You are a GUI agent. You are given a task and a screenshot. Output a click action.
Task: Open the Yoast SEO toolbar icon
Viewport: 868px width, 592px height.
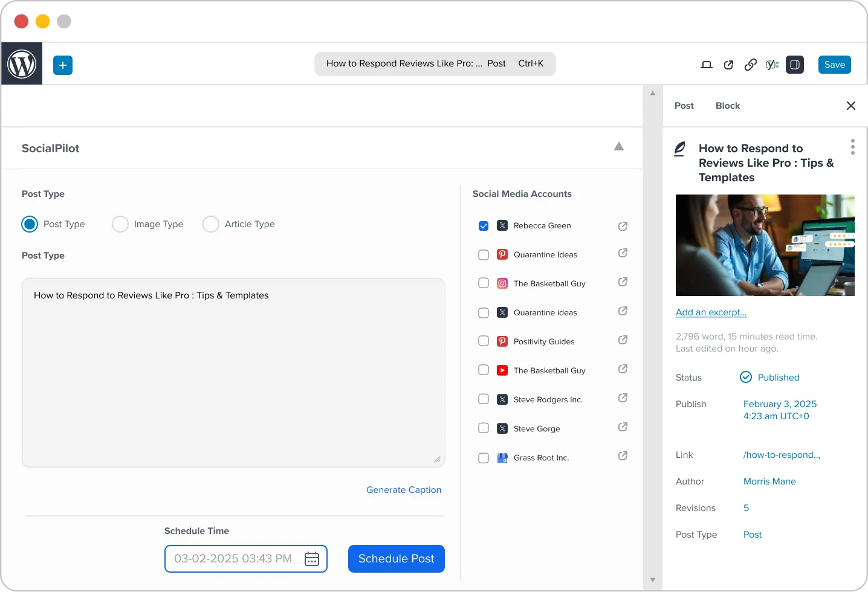point(772,65)
